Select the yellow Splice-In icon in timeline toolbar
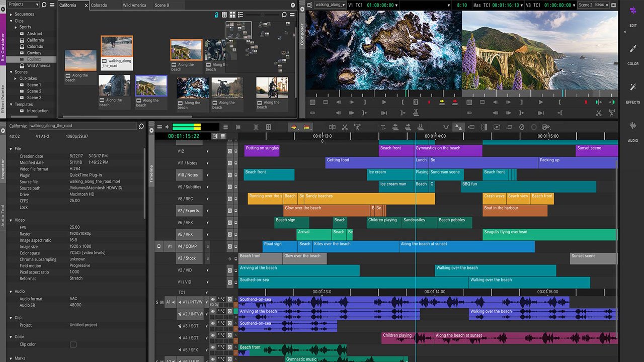 294,127
